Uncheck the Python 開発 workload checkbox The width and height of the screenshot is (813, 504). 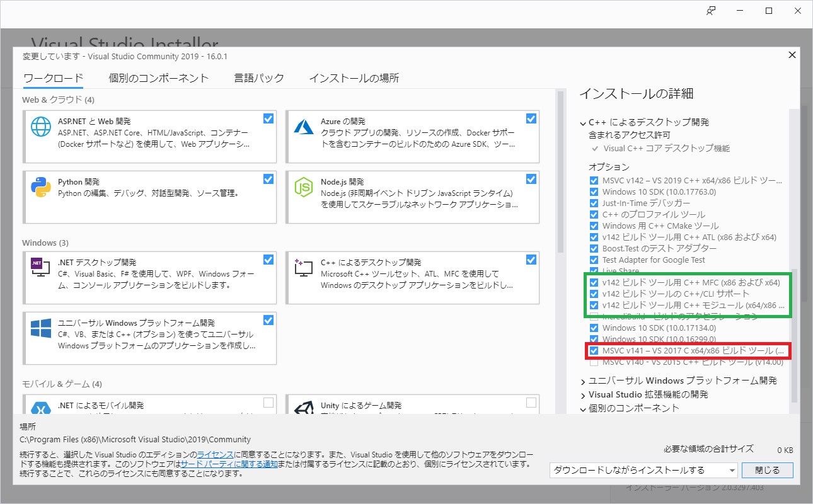[268, 179]
